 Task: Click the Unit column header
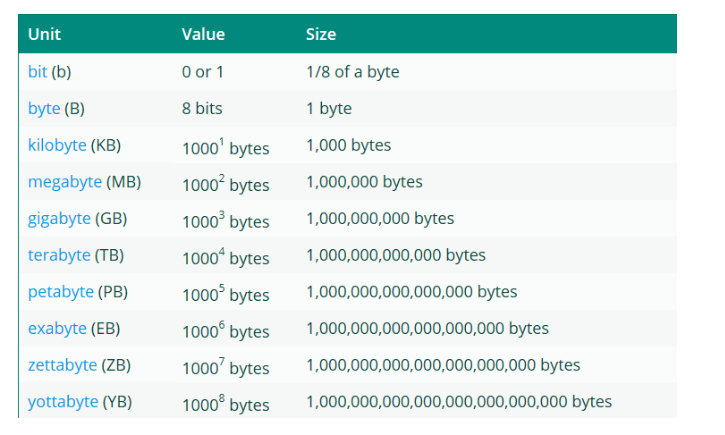pos(44,34)
